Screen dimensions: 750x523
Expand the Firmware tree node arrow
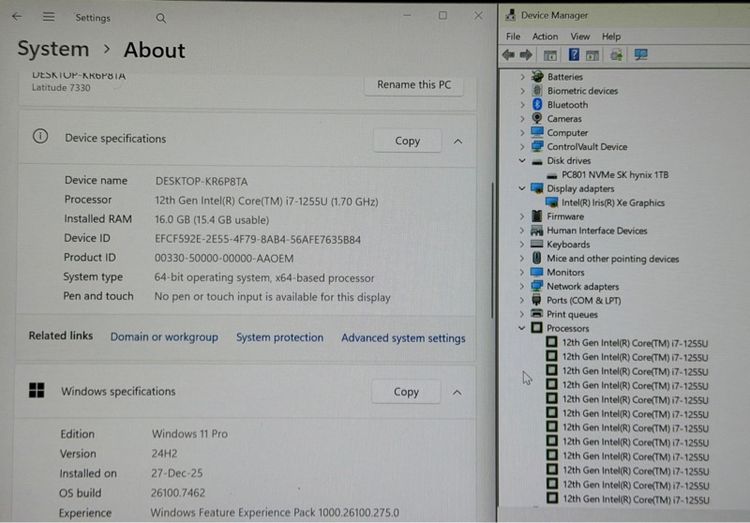(522, 217)
